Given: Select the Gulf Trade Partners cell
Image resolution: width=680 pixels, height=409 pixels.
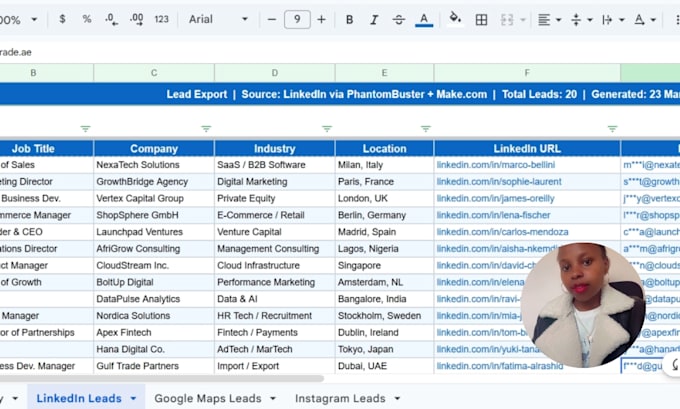Looking at the screenshot, I should point(154,366).
